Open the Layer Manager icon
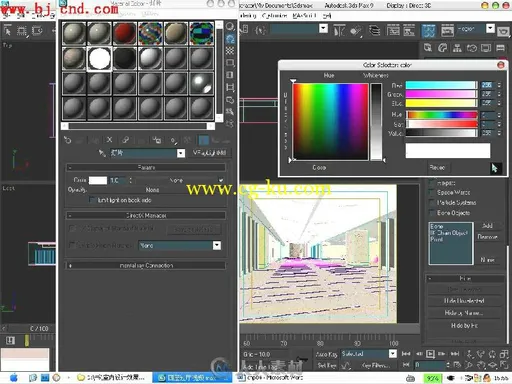Viewport: 512px width, 384px height. click(375, 31)
